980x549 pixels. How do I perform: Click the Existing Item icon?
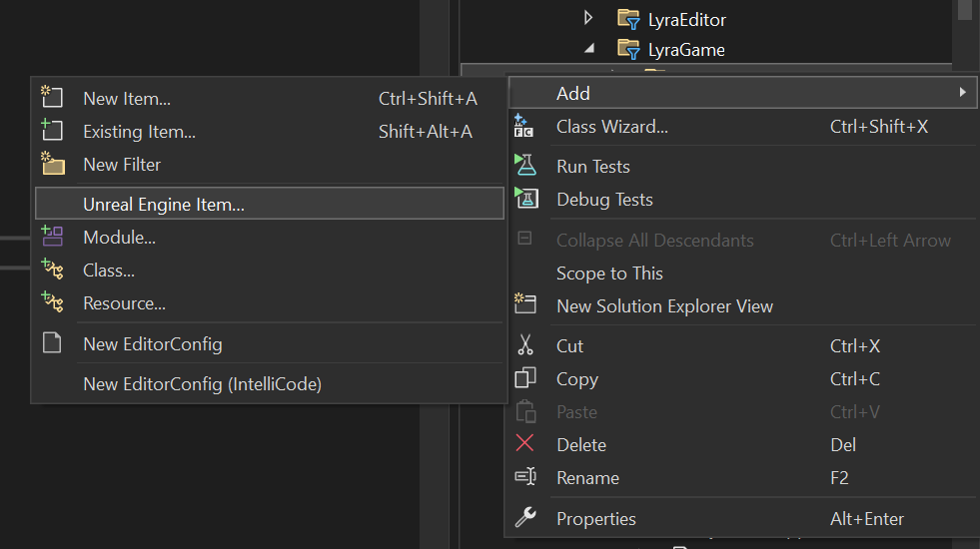[x=52, y=131]
